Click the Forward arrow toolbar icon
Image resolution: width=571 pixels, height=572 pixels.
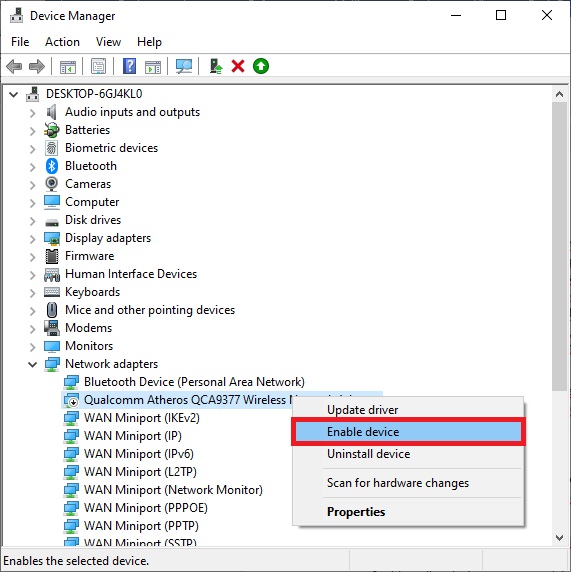click(x=36, y=66)
